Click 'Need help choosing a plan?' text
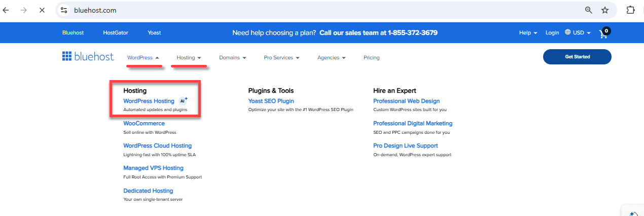Image resolution: width=644 pixels, height=216 pixels. click(274, 33)
